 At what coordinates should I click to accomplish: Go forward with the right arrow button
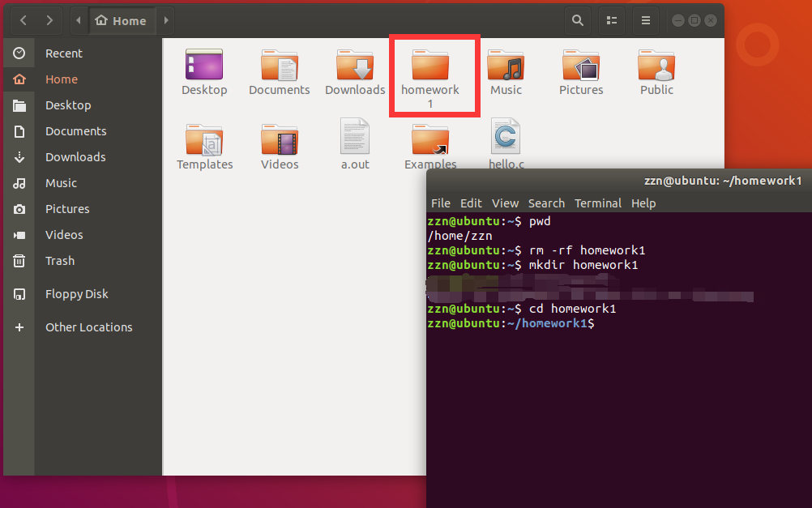49,21
